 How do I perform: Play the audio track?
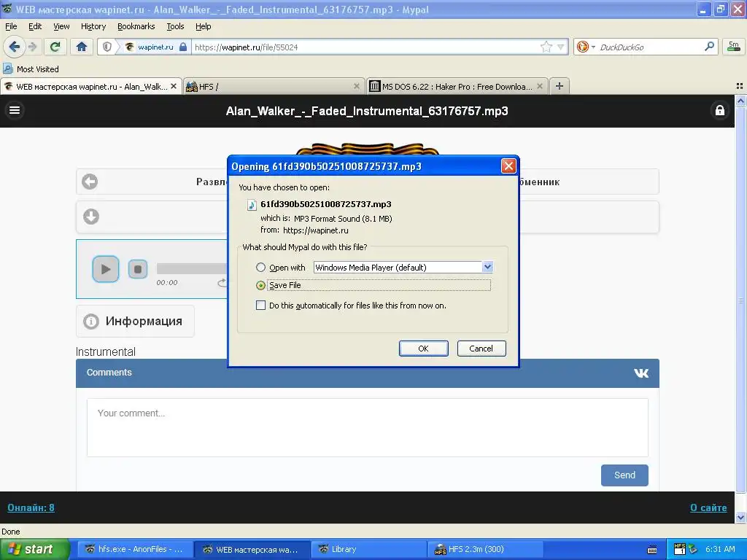point(105,269)
